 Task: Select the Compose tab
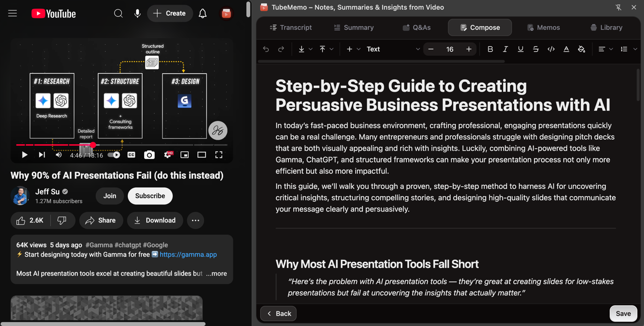click(x=480, y=28)
